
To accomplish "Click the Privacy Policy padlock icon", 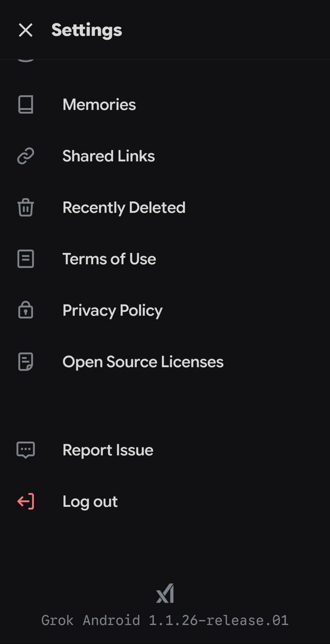I will [x=25, y=310].
